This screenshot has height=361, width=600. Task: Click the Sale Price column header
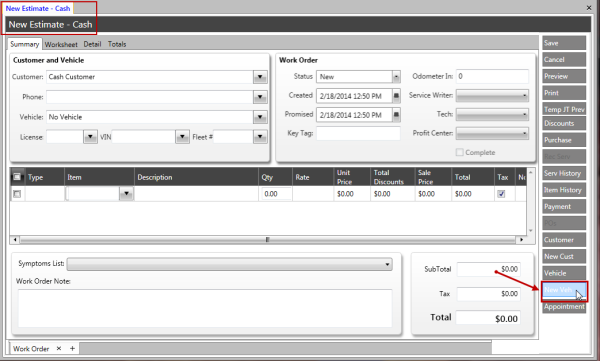pyautogui.click(x=433, y=177)
